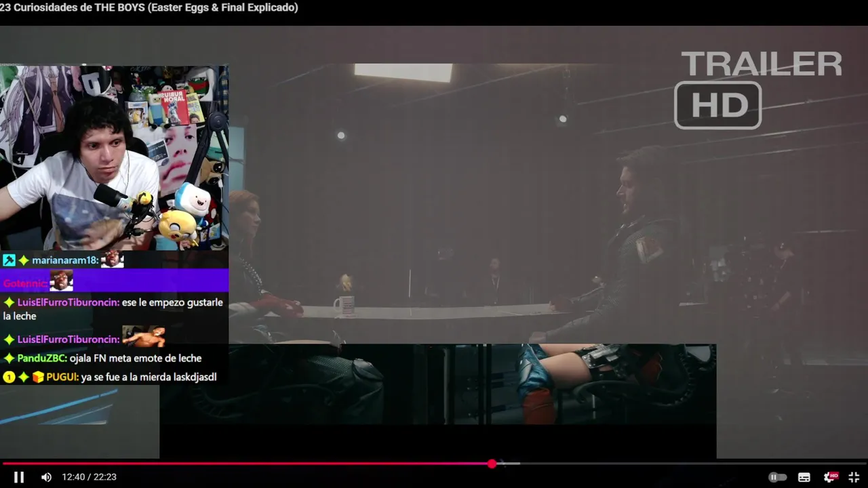
Task: Click username marianaram18 in chat
Action: click(65, 260)
